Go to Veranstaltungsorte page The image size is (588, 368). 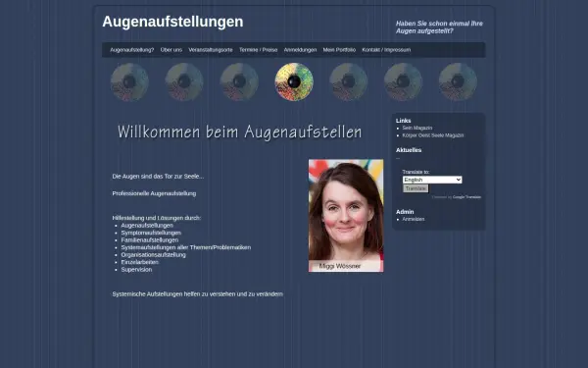coord(211,50)
